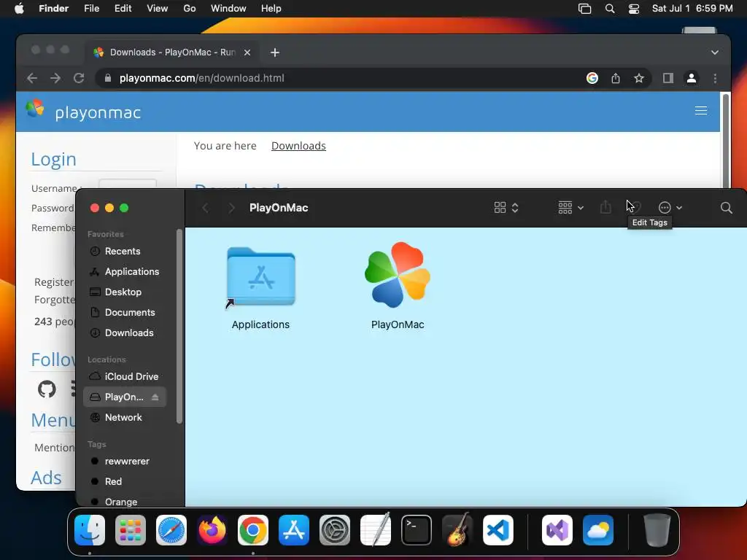
Task: Open iCloud Drive in sidebar
Action: pyautogui.click(x=125, y=376)
